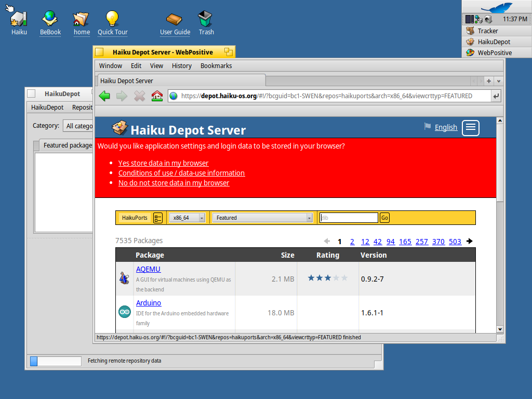This screenshot has width=532, height=399.
Task: Click the Haiku Depot Server box logo
Action: tap(120, 128)
